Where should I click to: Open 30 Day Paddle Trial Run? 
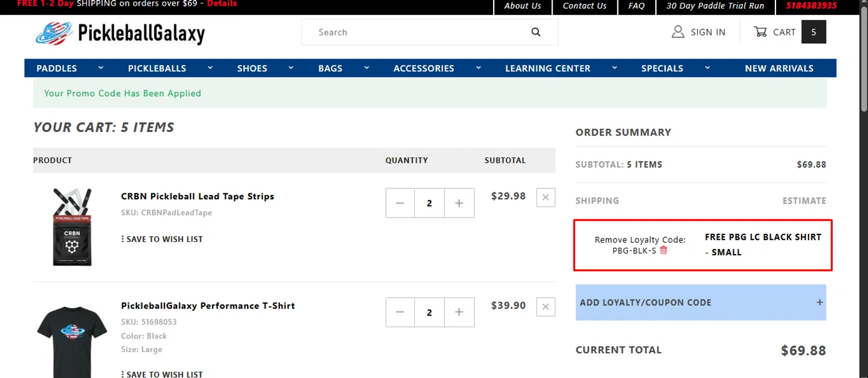pos(715,6)
